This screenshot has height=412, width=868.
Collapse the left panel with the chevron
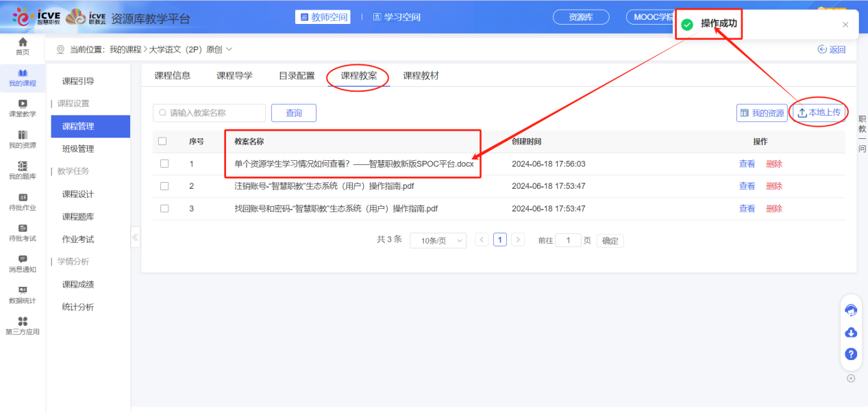coord(135,237)
